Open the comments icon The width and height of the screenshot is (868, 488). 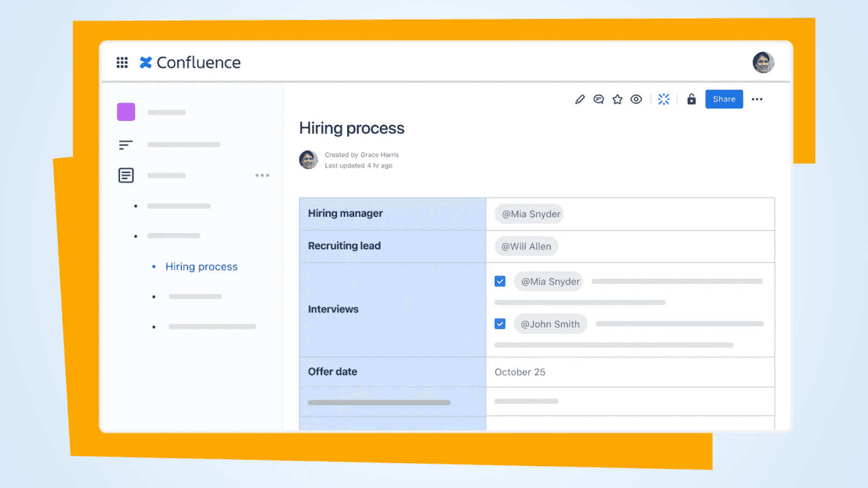pyautogui.click(x=598, y=99)
